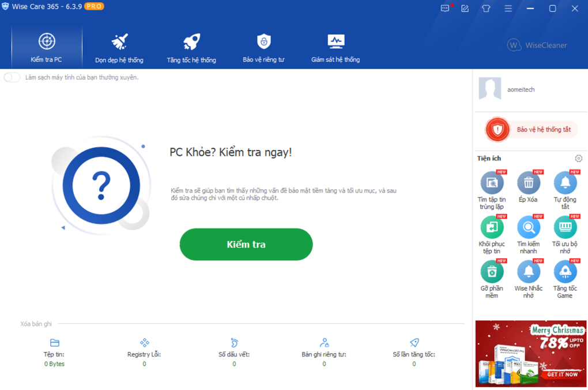Launch Tìm tập tin trùng lặp utility
588x390 pixels.
point(492,190)
